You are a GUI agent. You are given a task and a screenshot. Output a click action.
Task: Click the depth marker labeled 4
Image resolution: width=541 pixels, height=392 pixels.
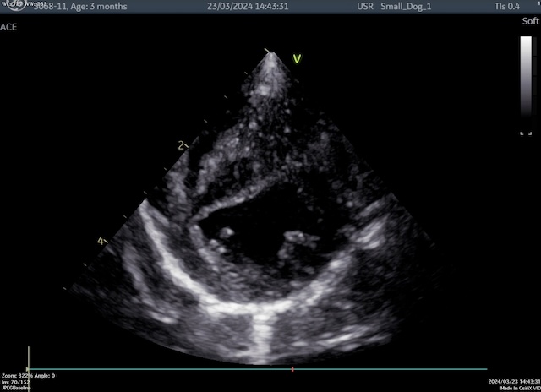[x=101, y=242]
